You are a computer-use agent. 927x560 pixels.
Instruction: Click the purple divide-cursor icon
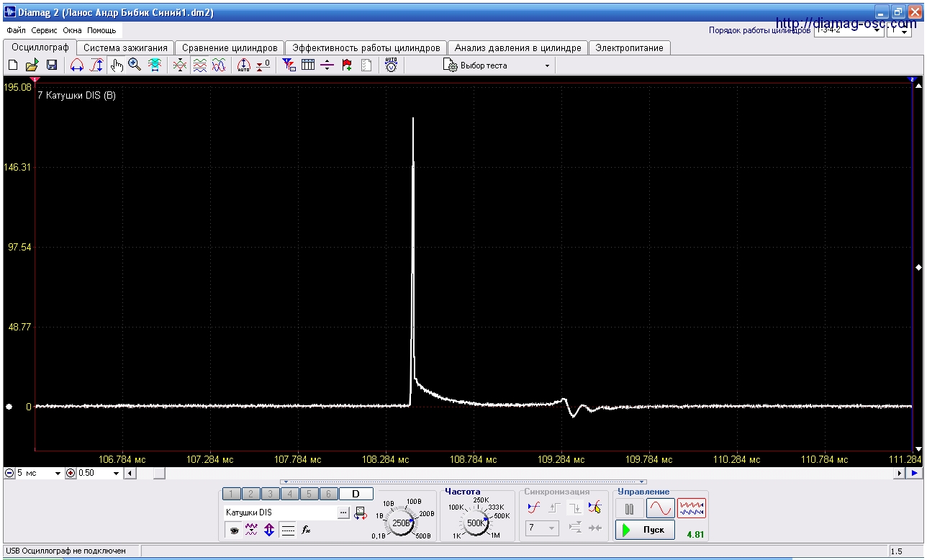pos(327,66)
